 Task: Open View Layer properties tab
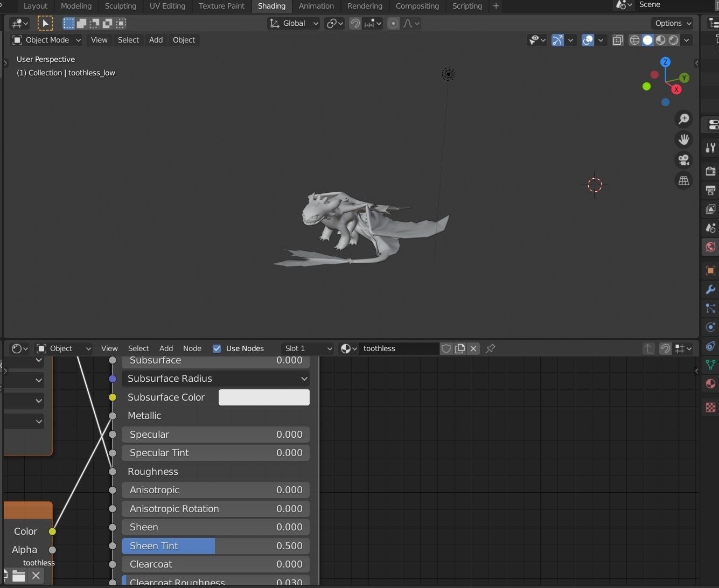point(710,209)
